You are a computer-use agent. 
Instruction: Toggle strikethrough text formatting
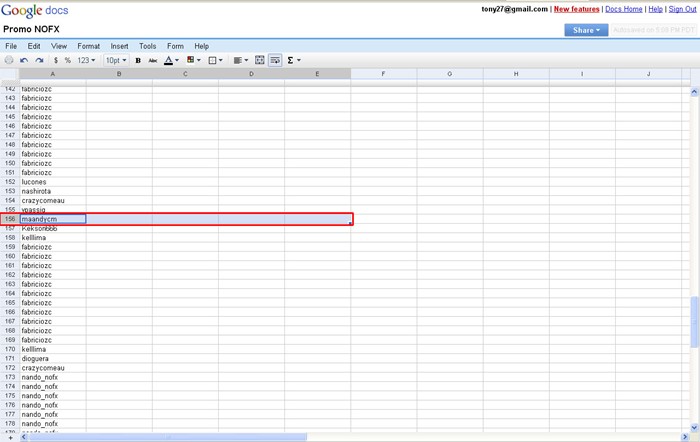pyautogui.click(x=153, y=60)
